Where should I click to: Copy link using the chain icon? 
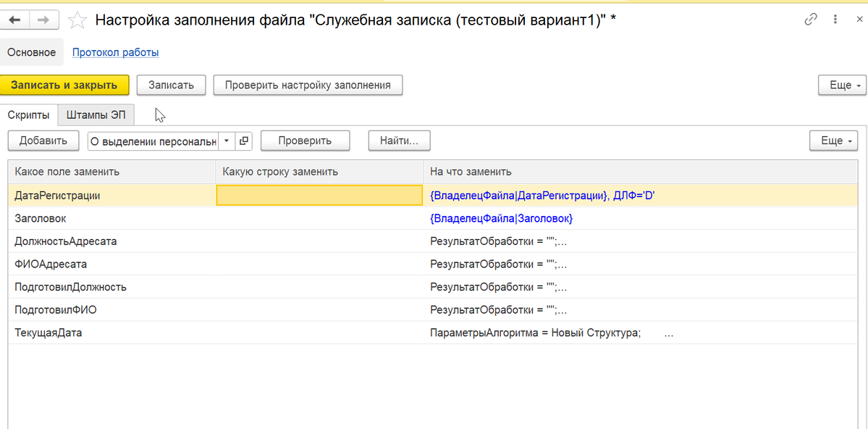tap(811, 20)
